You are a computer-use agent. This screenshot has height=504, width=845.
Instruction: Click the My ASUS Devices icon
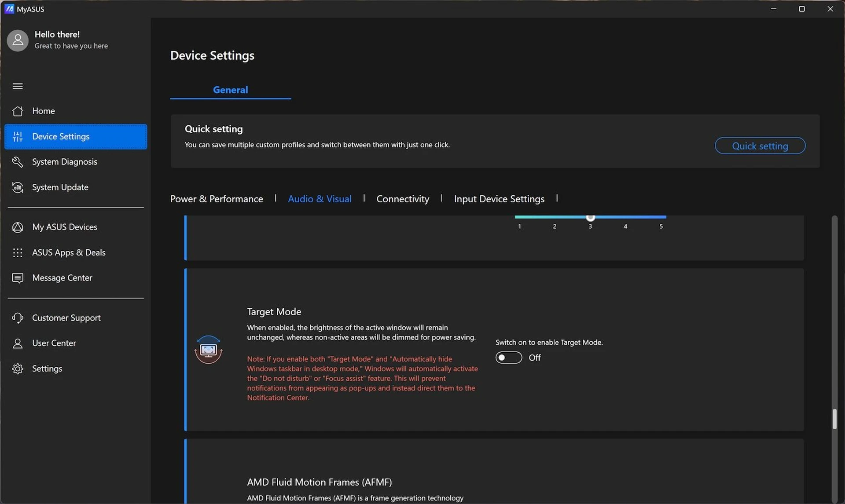coord(18,227)
